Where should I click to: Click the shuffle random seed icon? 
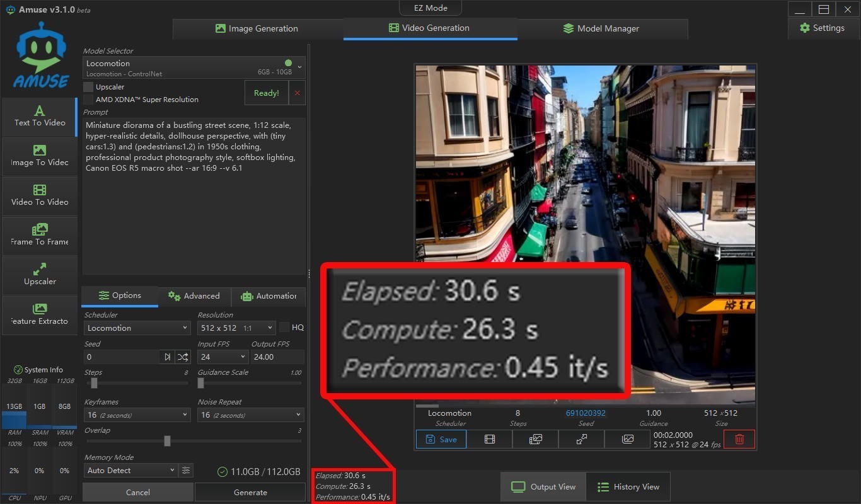pyautogui.click(x=183, y=357)
